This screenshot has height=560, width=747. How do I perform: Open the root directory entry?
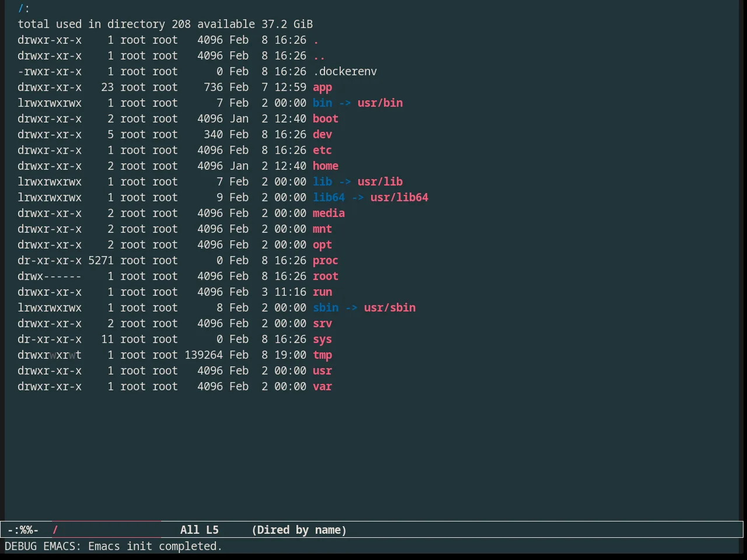coord(326,276)
